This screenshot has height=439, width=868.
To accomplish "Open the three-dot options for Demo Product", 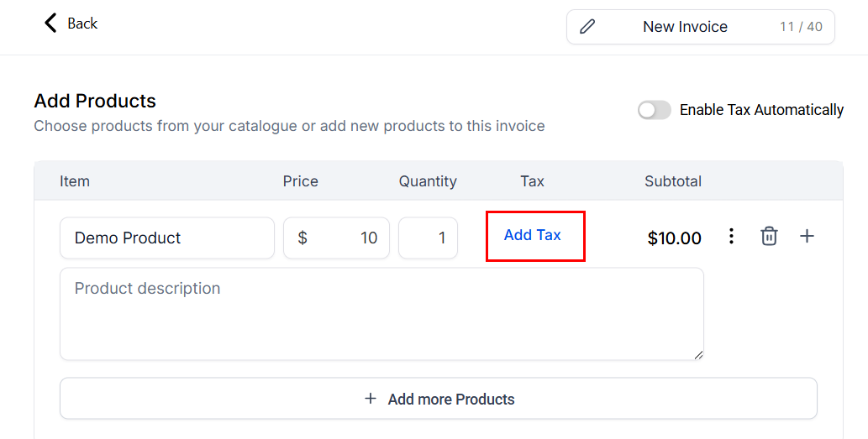I will [x=731, y=237].
